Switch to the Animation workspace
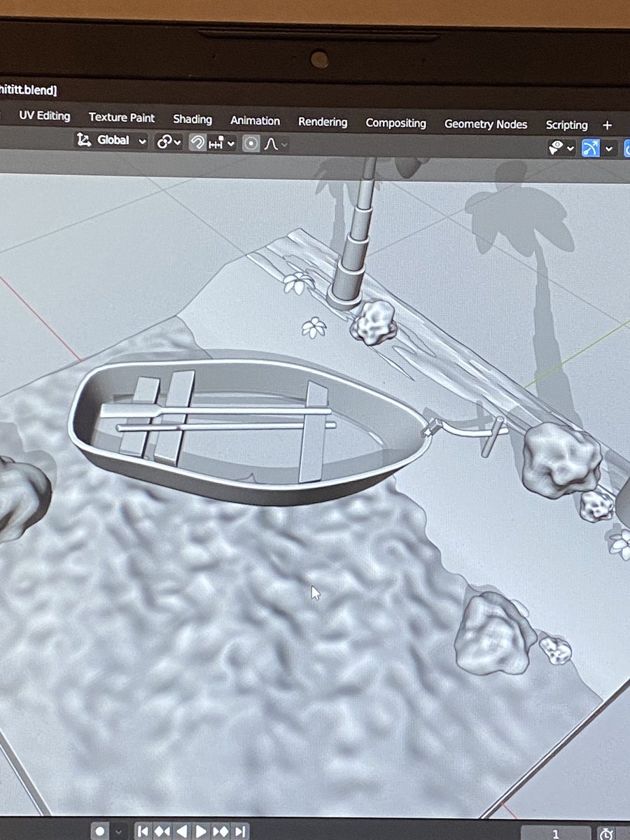Screen dimensions: 630x840 255,120
